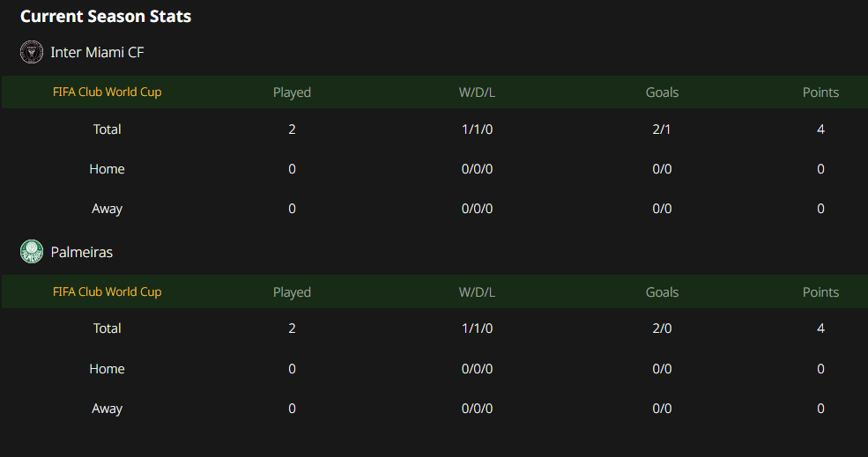Viewport: 868px width, 457px height.
Task: Select Palmeiras Total row label
Action: [x=107, y=328]
